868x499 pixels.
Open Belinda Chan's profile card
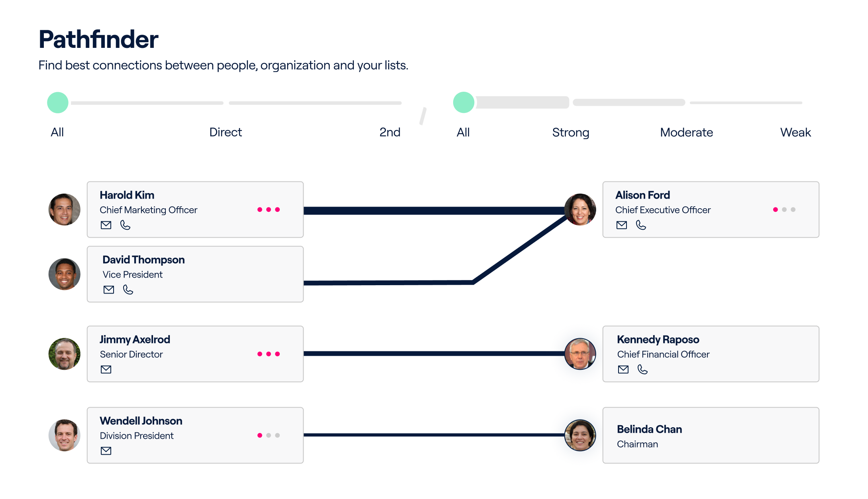(x=711, y=436)
